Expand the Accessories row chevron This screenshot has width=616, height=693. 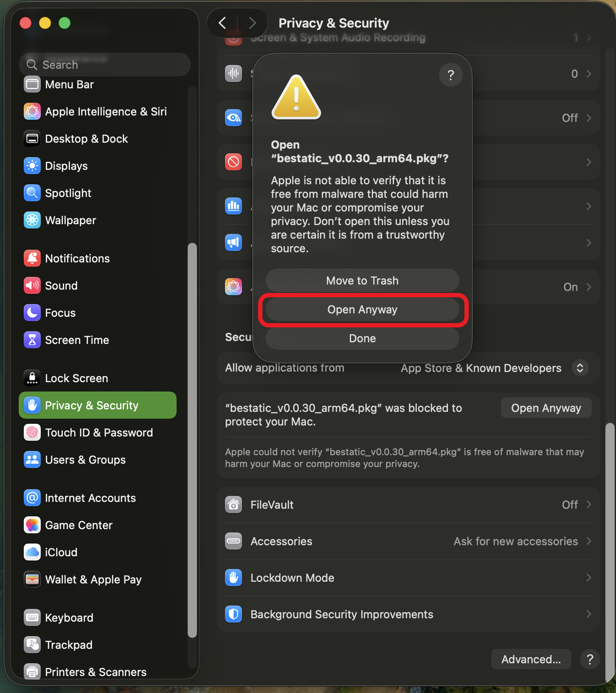(588, 541)
